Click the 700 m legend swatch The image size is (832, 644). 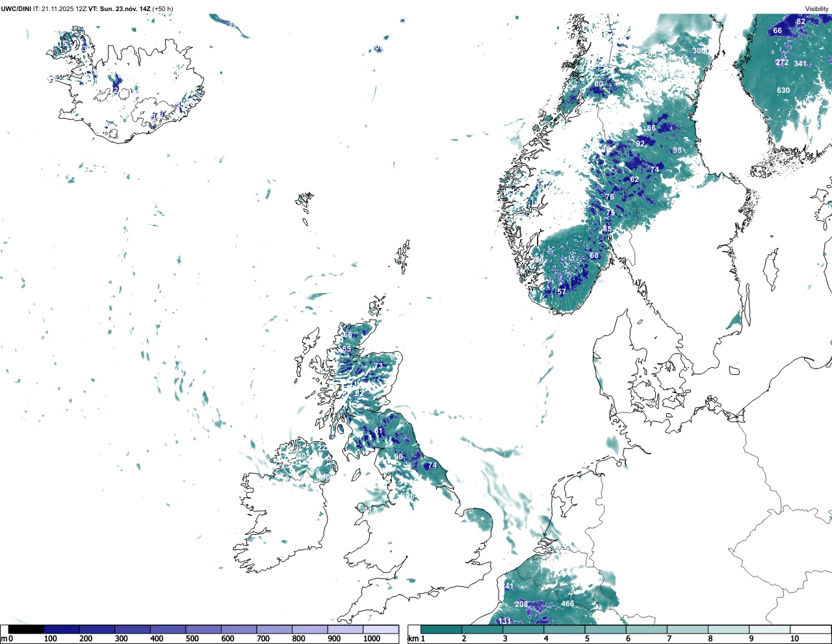[274, 629]
